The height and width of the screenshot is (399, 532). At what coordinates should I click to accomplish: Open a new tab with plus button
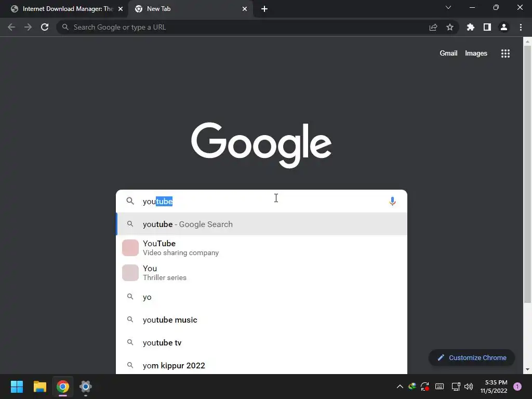pos(264,9)
